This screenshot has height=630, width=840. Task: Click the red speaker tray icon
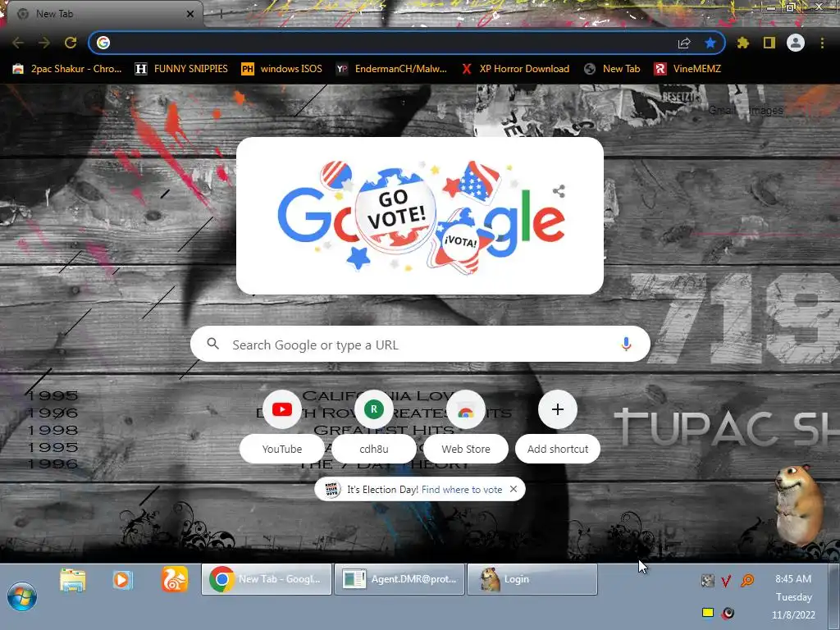click(728, 613)
